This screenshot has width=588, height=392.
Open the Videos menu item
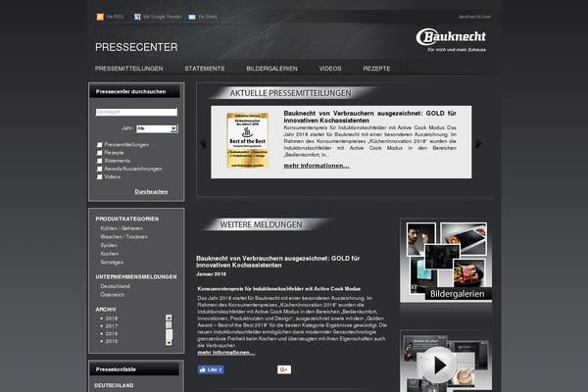pyautogui.click(x=330, y=69)
